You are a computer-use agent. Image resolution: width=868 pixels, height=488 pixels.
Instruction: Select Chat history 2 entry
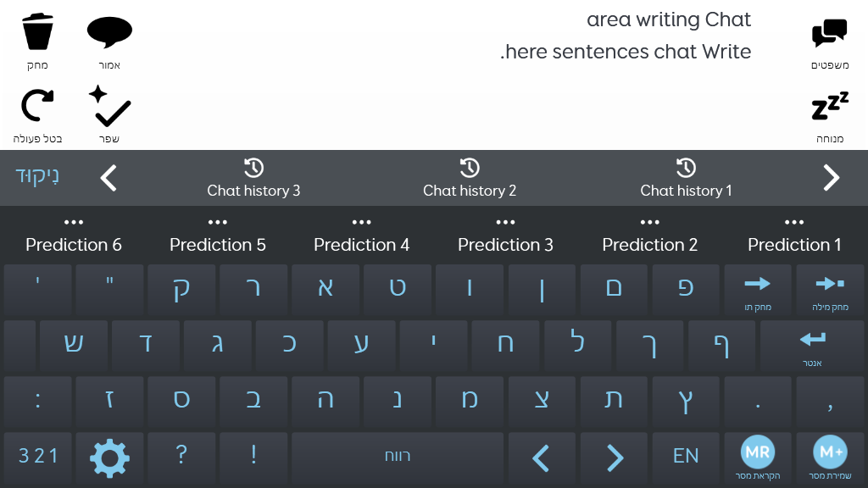click(x=470, y=178)
